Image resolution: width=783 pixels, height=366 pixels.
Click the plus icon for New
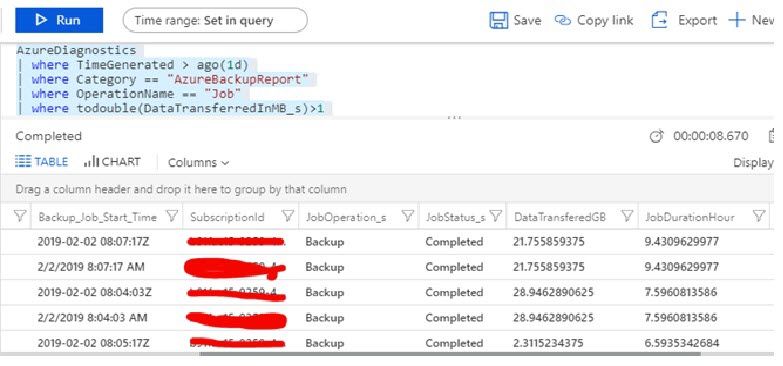pyautogui.click(x=737, y=20)
